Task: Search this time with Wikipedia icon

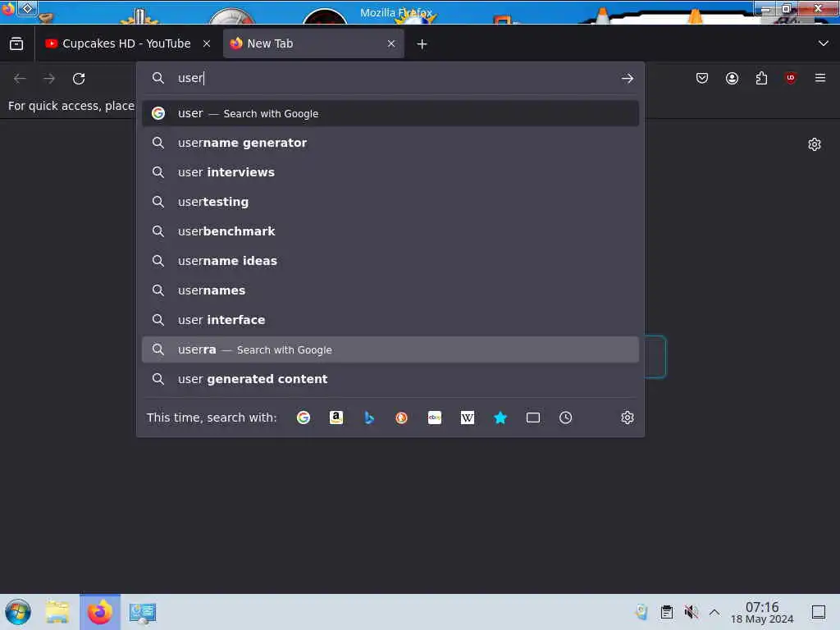Action: point(467,418)
